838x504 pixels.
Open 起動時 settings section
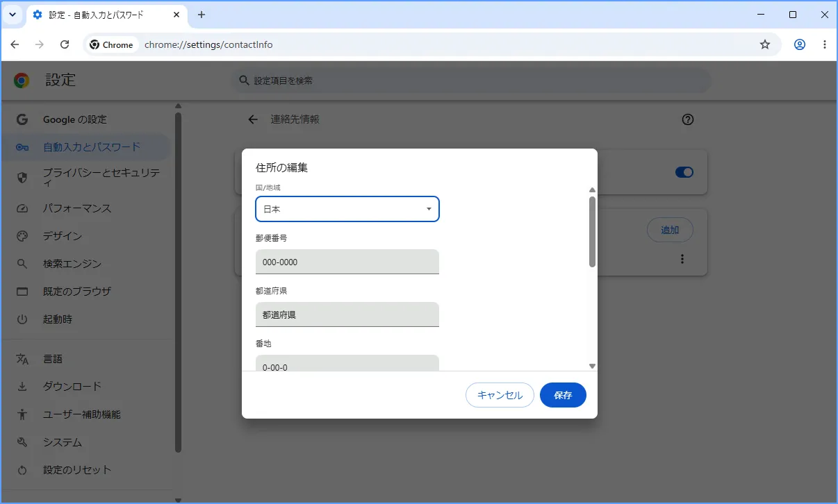pyautogui.click(x=86, y=319)
